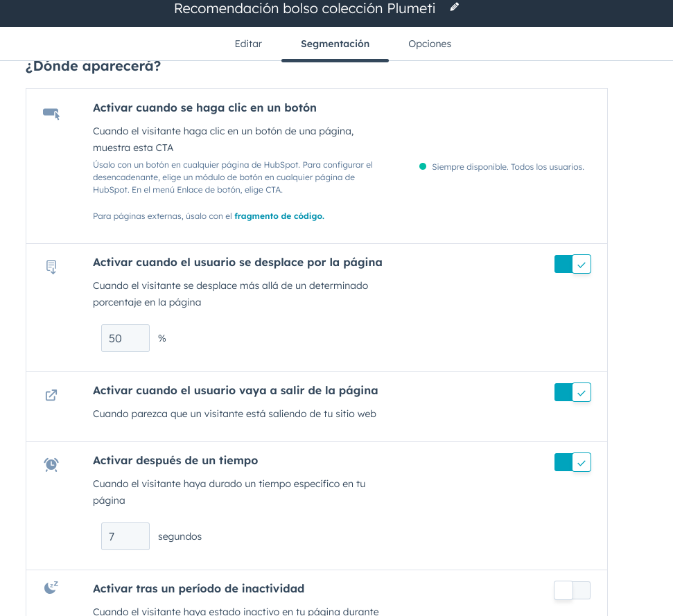Click the page scroll trigger icon

[x=51, y=267]
